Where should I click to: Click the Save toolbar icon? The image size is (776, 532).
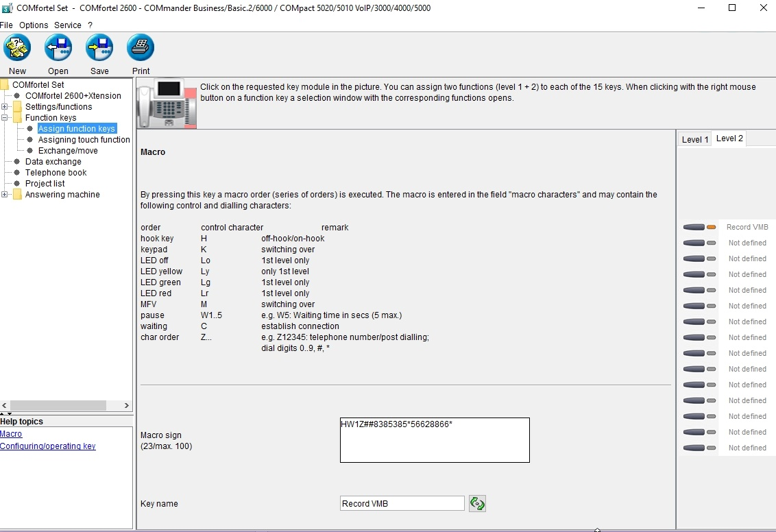pyautogui.click(x=99, y=48)
